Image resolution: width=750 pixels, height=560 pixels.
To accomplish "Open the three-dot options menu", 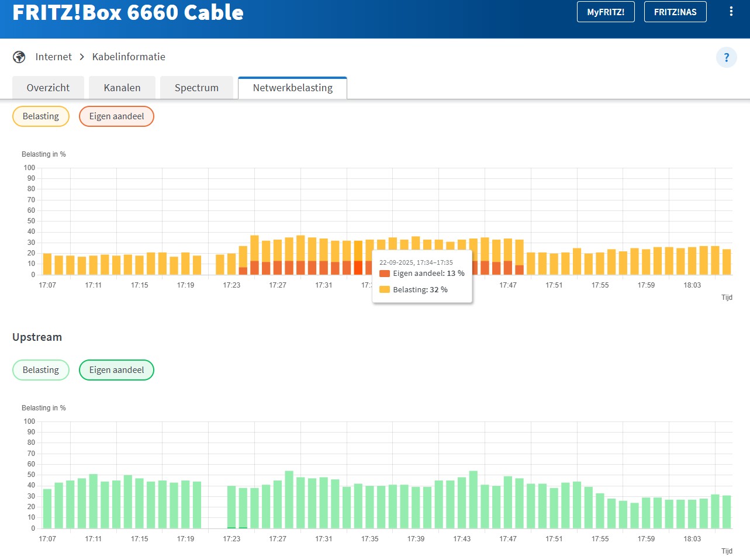I will click(x=731, y=12).
